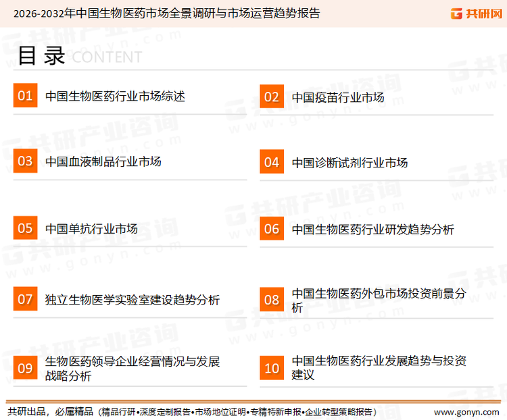The height and width of the screenshot is (420, 507).
Task: Select the orange 03 number badge
Action: tap(25, 161)
